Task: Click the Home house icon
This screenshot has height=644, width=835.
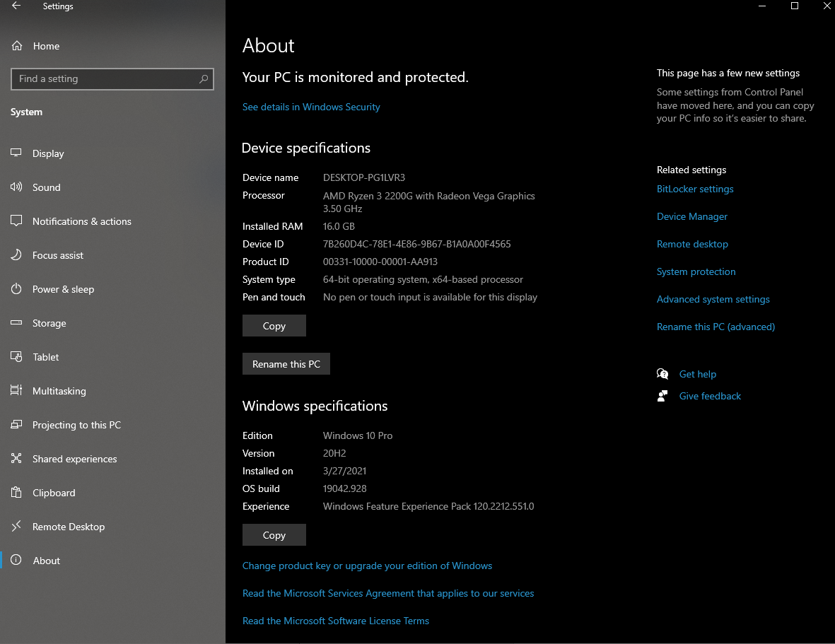Action: click(x=17, y=46)
